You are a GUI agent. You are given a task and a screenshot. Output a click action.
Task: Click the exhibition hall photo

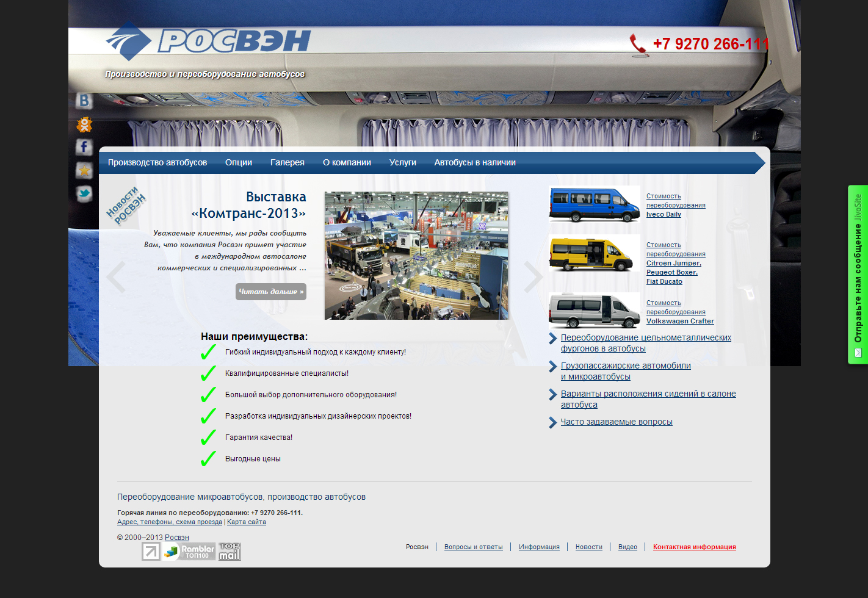416,256
